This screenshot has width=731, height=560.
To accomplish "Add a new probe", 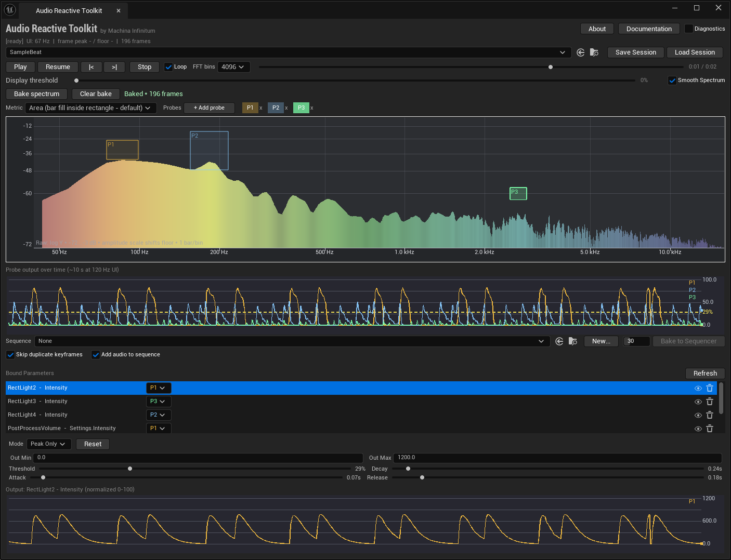I will pyautogui.click(x=209, y=108).
